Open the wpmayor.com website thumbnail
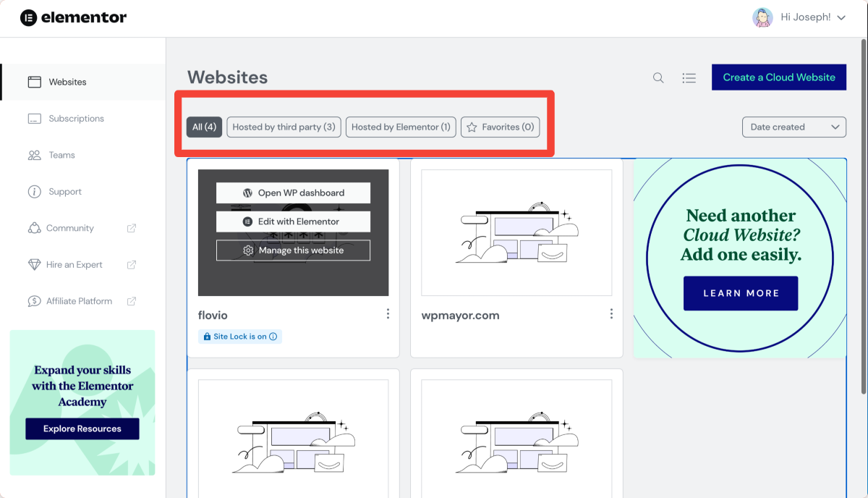Screen dimensions: 868x498 click(516, 232)
